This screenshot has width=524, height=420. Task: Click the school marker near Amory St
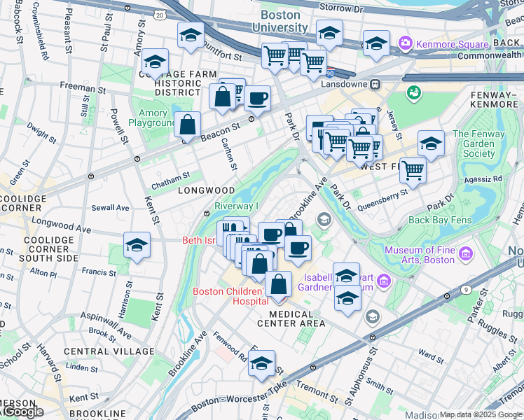click(x=155, y=64)
